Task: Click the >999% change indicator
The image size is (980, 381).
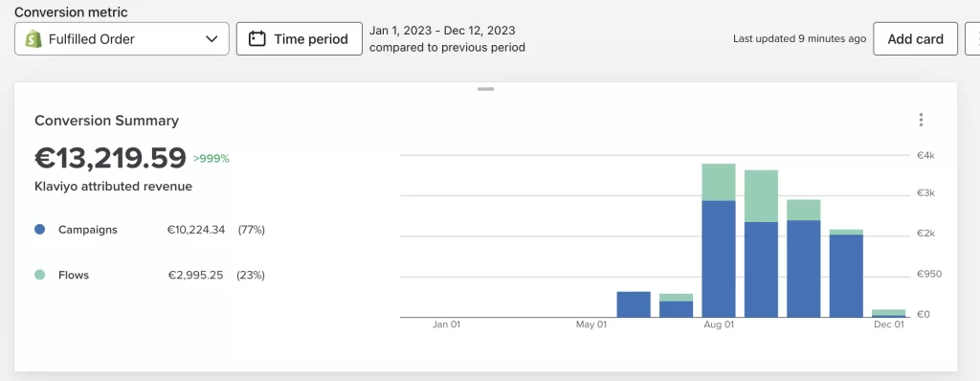Action: coord(212,159)
